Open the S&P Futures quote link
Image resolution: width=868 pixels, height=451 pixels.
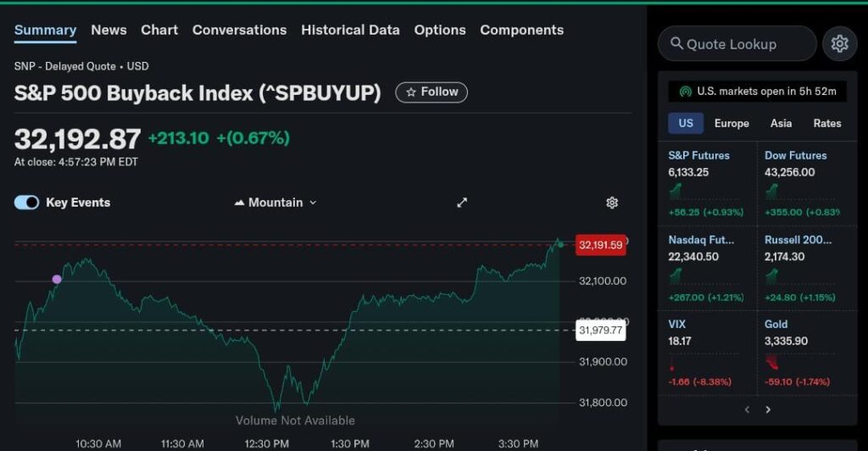698,155
